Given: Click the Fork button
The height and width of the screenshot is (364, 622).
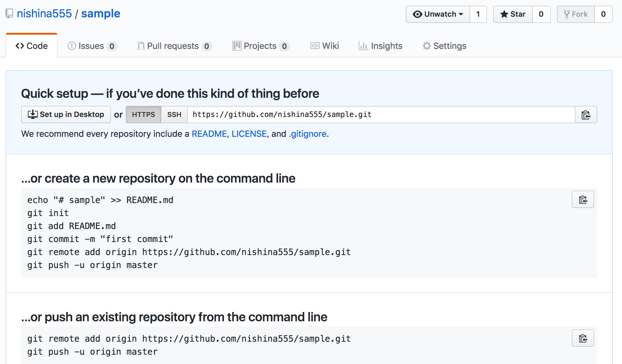Looking at the screenshot, I should (576, 14).
